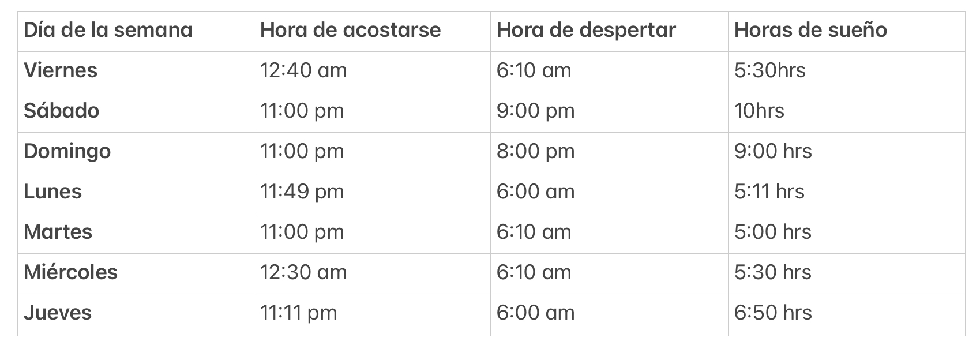
Task: Select the Miércoles day cell
Action: click(x=70, y=272)
